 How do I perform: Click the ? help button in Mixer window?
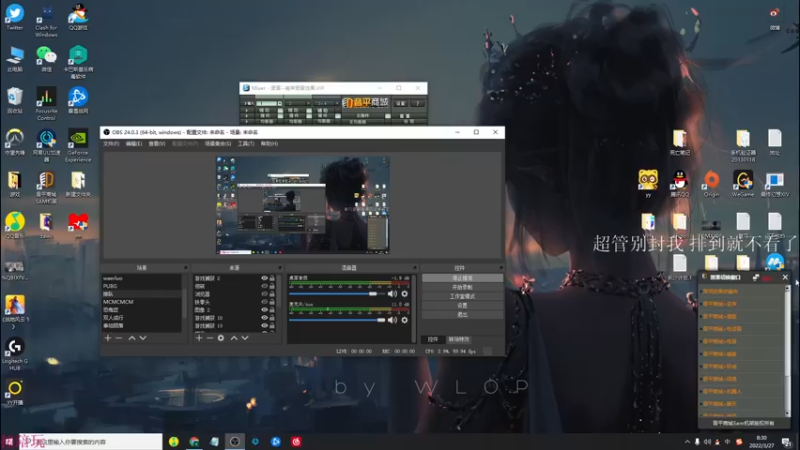pyautogui.click(x=417, y=103)
